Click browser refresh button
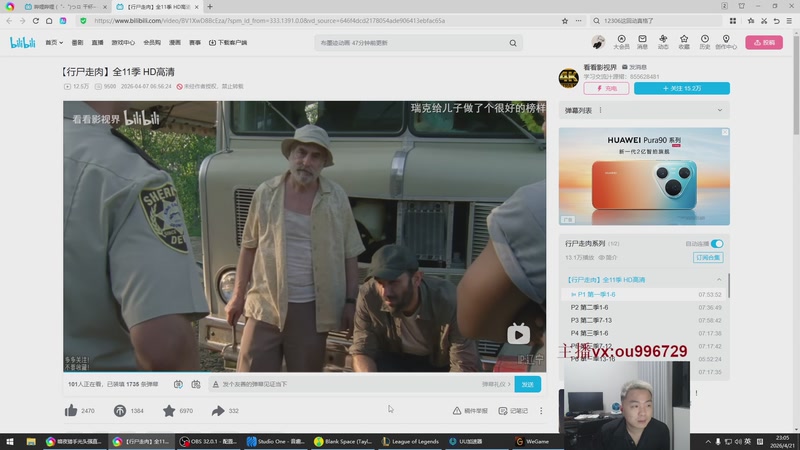The width and height of the screenshot is (800, 450). coord(36,21)
